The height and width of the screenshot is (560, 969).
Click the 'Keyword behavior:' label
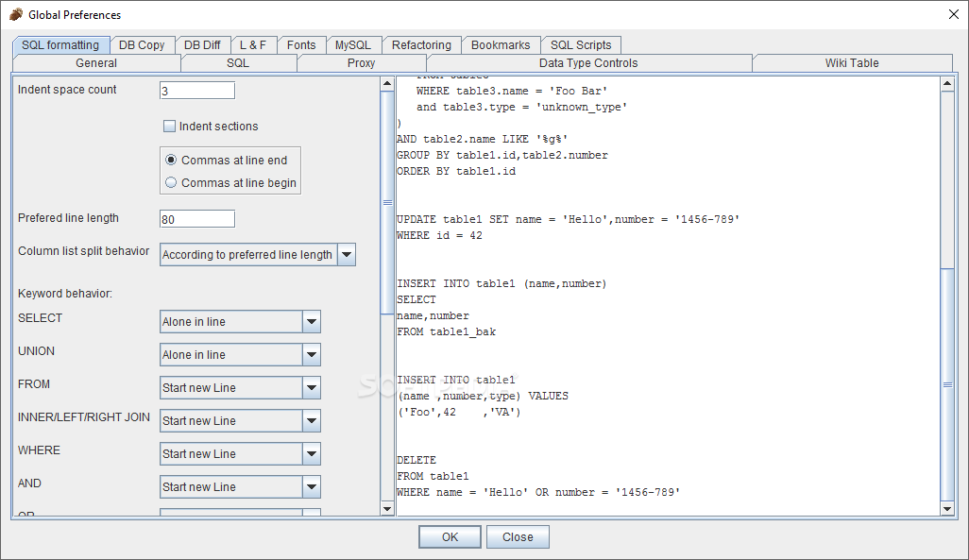(65, 294)
